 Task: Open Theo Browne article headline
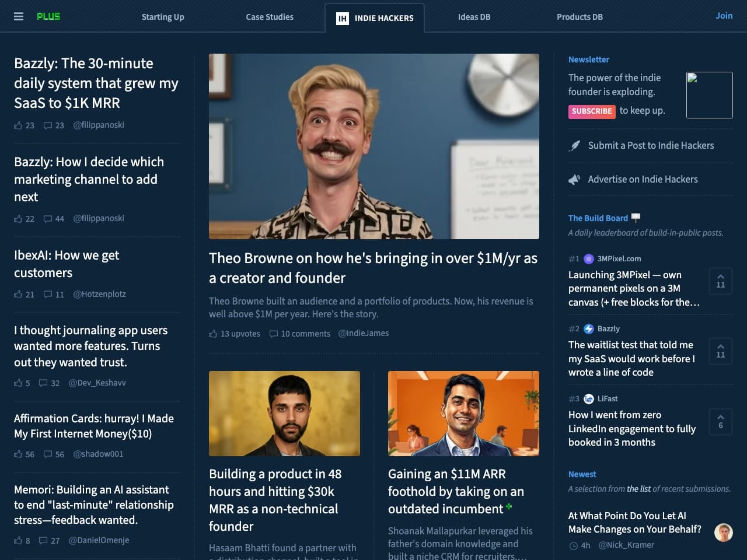pyautogui.click(x=373, y=268)
